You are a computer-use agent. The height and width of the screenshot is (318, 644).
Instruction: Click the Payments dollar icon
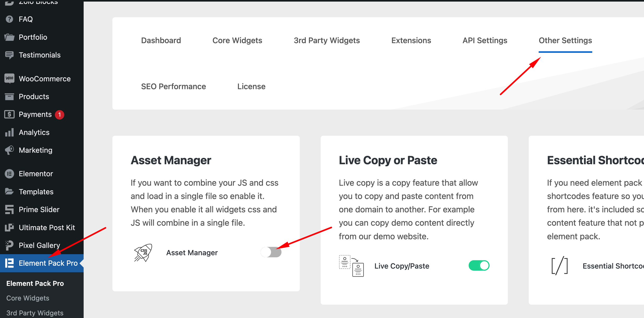point(9,114)
